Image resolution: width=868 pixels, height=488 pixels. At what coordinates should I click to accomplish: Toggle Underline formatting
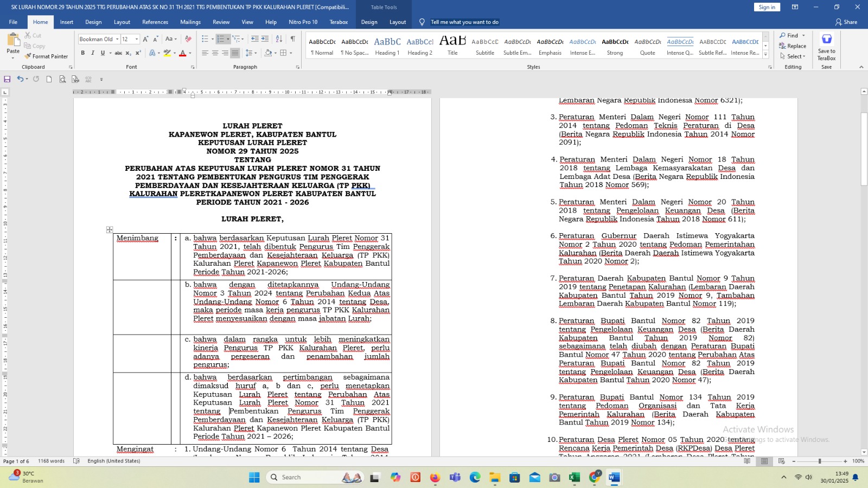[103, 53]
